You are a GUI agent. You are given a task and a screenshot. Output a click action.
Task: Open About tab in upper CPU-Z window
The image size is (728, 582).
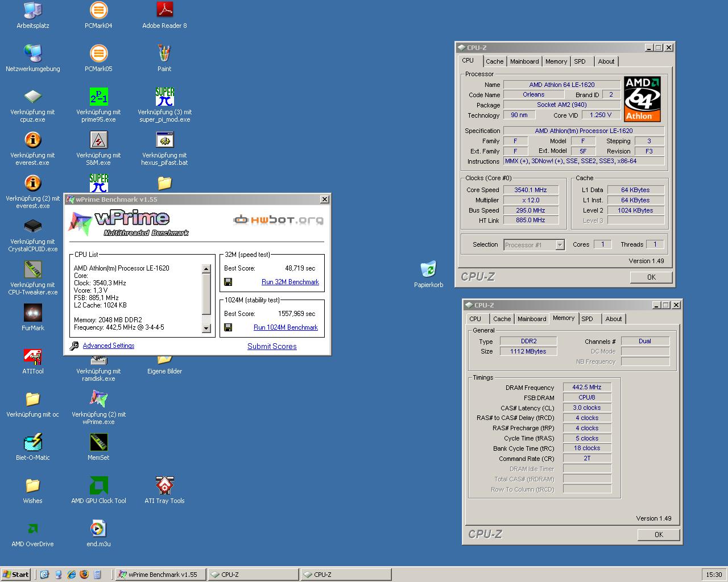pos(606,61)
